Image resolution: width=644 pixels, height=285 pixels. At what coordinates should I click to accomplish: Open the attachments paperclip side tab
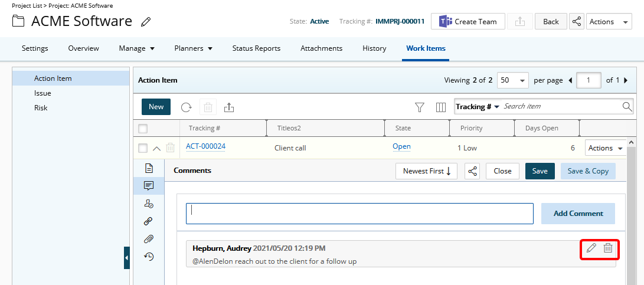tap(149, 239)
